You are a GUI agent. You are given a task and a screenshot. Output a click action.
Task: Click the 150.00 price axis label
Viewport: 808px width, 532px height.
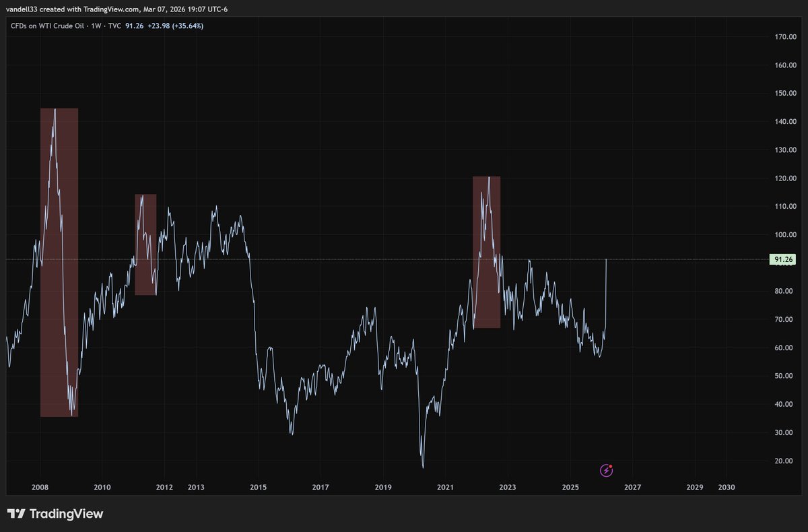tap(785, 94)
